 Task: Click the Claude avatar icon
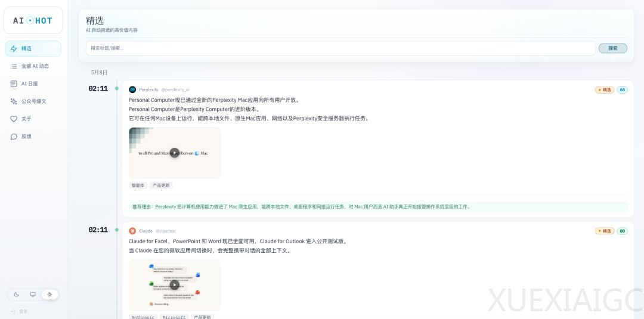coord(132,231)
